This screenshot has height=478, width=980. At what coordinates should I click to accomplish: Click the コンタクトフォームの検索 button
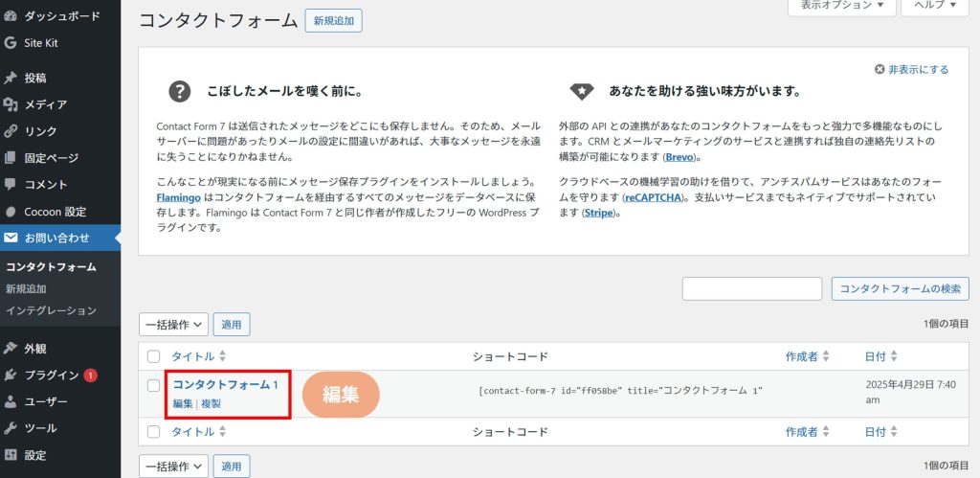click(900, 289)
